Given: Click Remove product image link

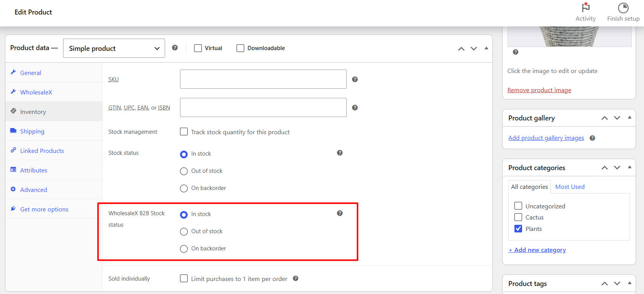Looking at the screenshot, I should pos(539,90).
